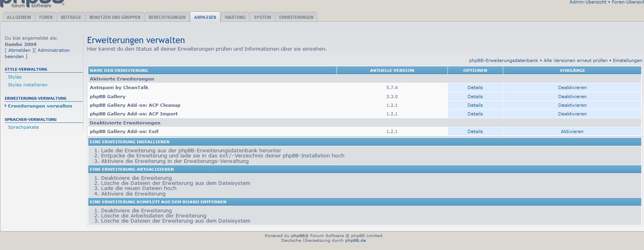Image resolution: width=644 pixels, height=250 pixels.
Task: Click the Eine Erweiterung installieren header
Action: tap(365, 142)
